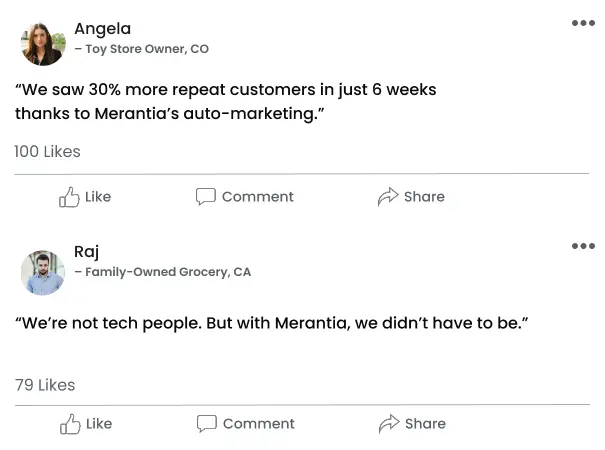The image size is (605, 450).
Task: Click the name Raj
Action: click(x=86, y=252)
